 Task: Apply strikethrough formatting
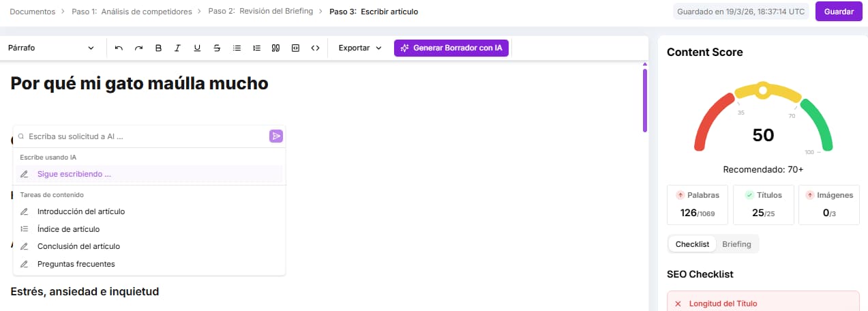[x=217, y=48]
